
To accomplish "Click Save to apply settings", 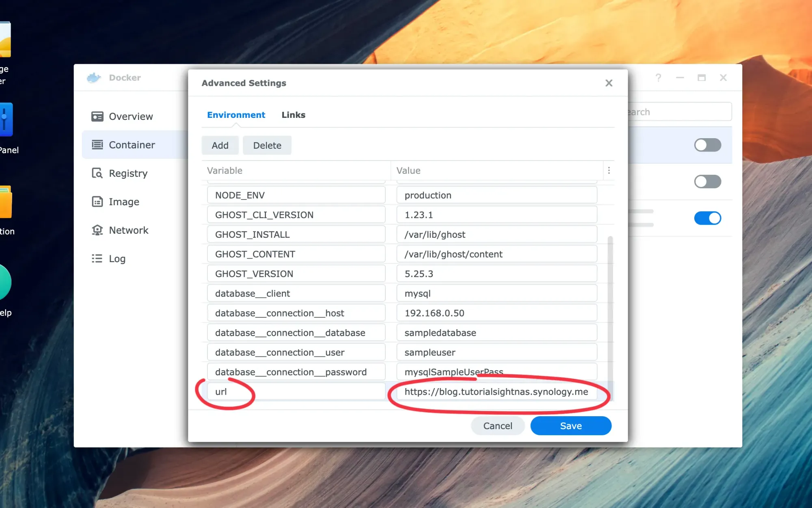I will pyautogui.click(x=570, y=426).
